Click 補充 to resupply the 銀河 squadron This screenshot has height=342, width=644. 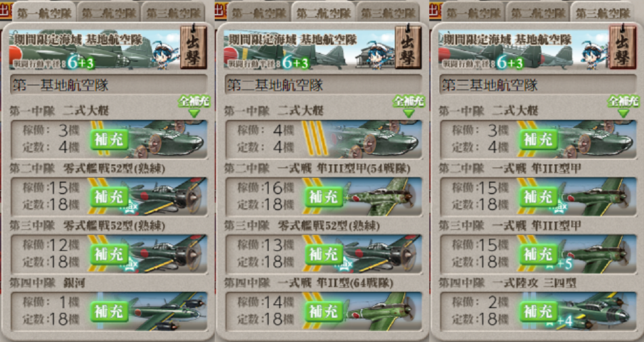(x=110, y=311)
